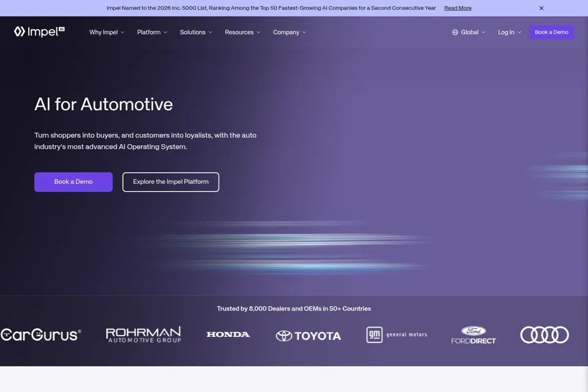Click the Global globe icon
This screenshot has width=588, height=392.
coord(455,32)
